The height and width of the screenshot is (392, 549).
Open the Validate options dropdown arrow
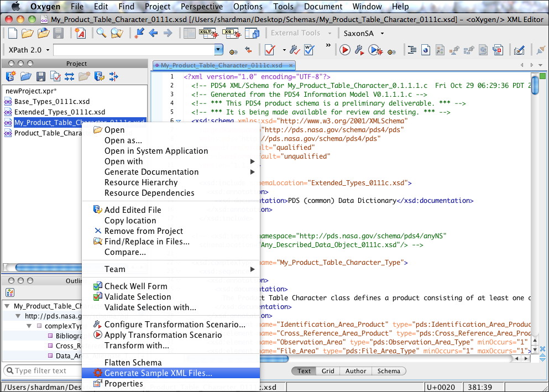pos(284,50)
